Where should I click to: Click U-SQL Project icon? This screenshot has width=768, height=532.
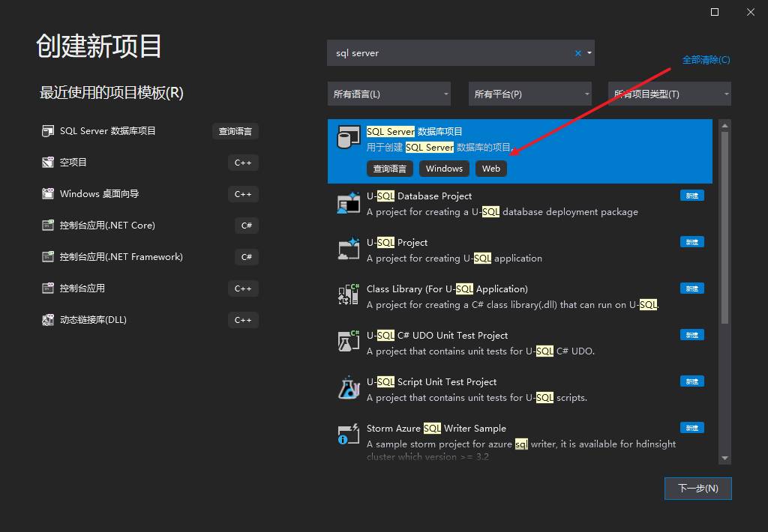(x=348, y=249)
